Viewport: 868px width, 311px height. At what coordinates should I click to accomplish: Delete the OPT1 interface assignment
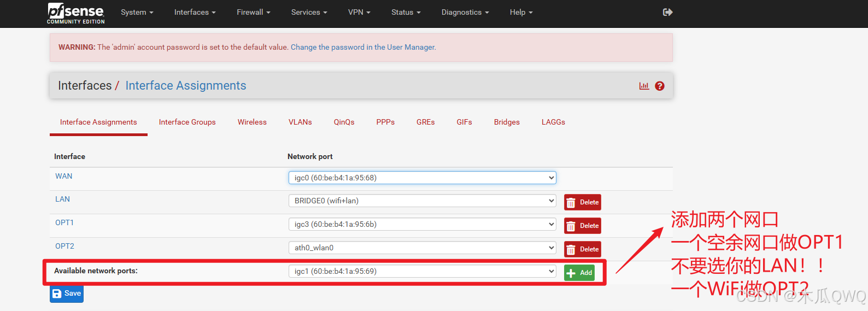[x=583, y=226]
